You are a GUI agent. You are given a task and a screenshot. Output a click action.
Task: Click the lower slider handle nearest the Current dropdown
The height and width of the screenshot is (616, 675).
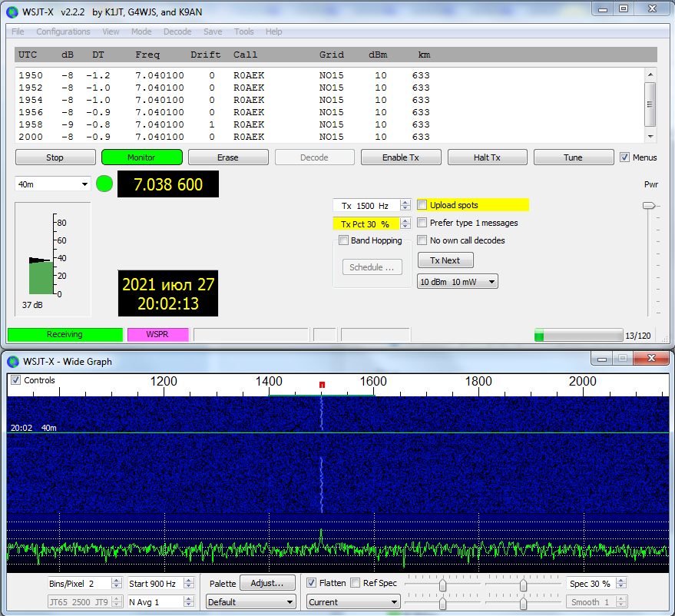pos(442,604)
